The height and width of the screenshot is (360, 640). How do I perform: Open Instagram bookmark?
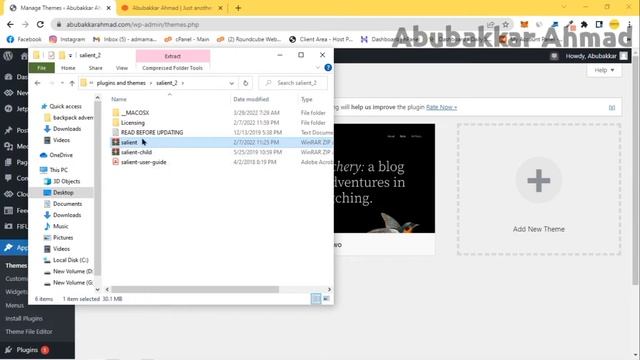(x=67, y=39)
